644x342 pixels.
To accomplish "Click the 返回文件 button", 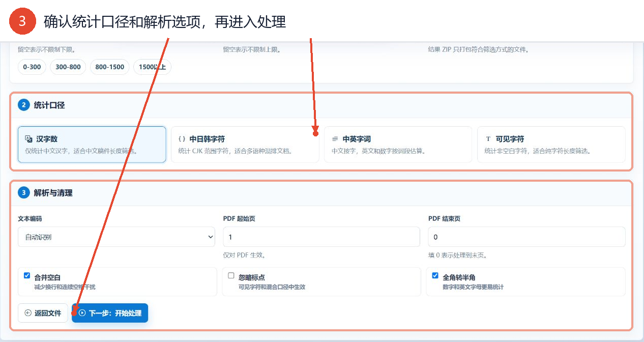I will 43,313.
